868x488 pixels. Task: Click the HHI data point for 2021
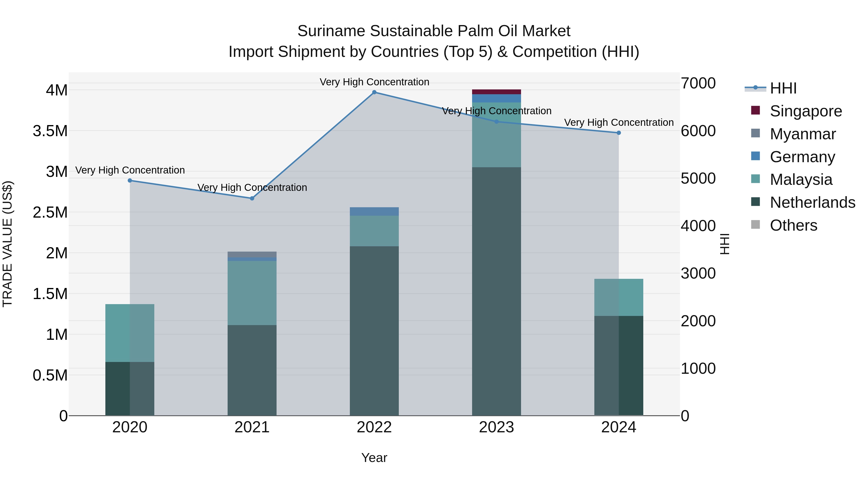(252, 198)
